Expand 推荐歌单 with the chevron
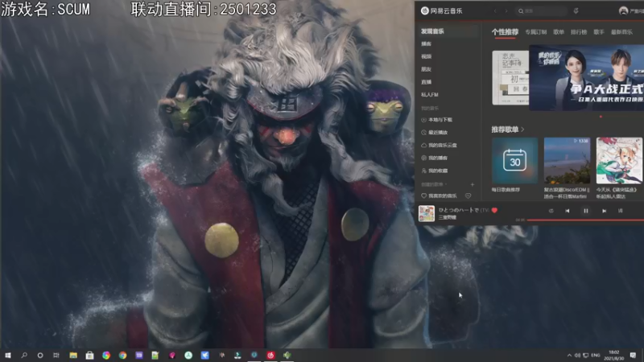 pyautogui.click(x=522, y=130)
